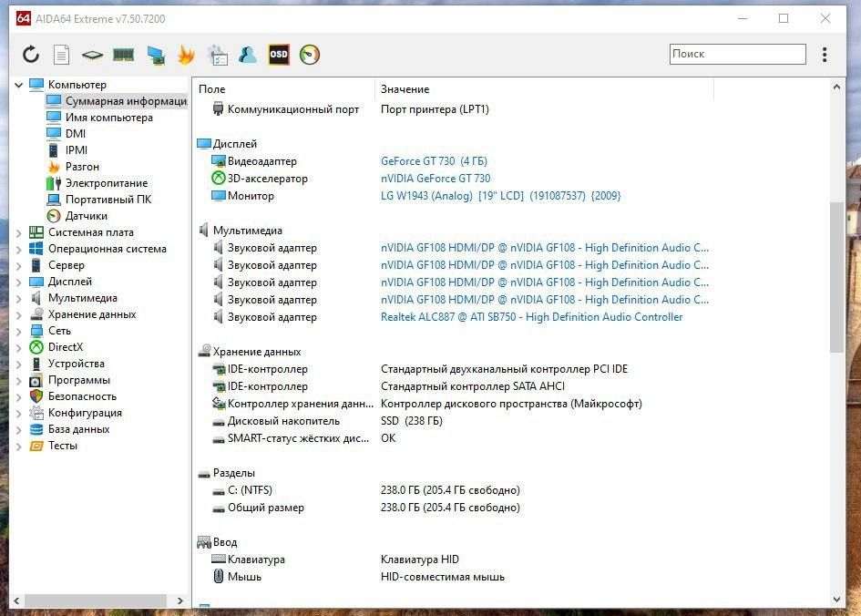Expand the Тесты tree node
The image size is (861, 616).
(x=18, y=447)
